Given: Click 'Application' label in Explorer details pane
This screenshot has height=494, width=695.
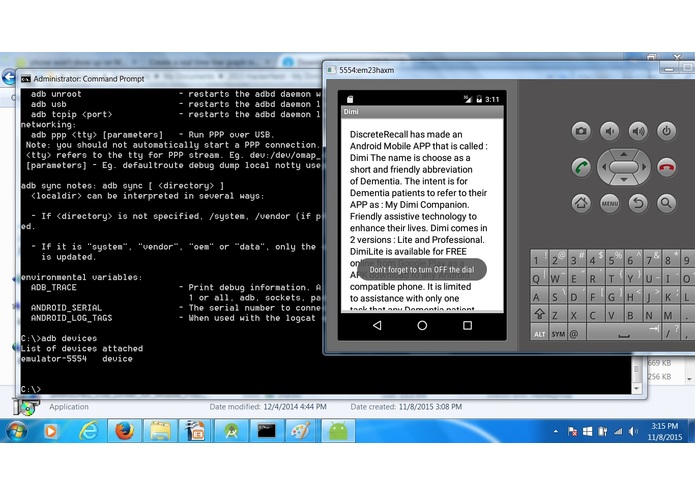Looking at the screenshot, I should pyautogui.click(x=69, y=407).
